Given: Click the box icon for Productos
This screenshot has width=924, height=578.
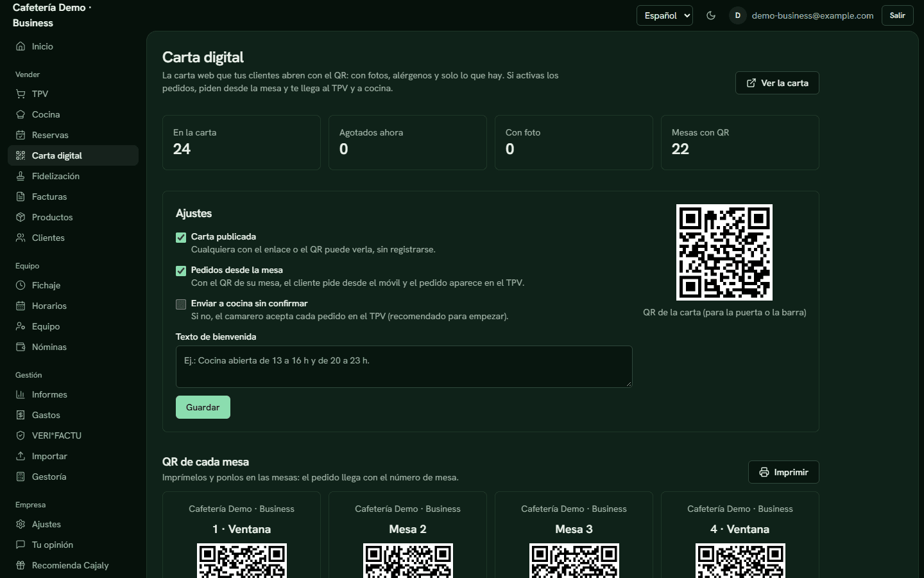Looking at the screenshot, I should (21, 217).
